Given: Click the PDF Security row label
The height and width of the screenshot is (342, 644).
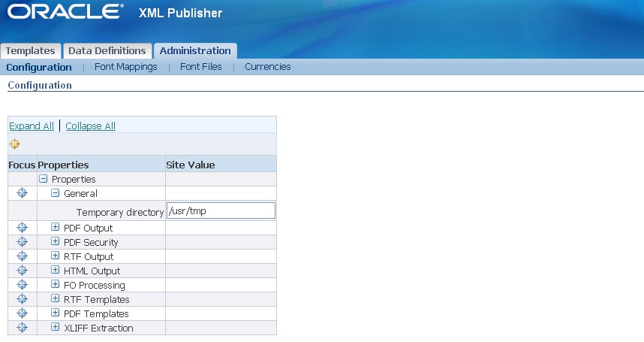Looking at the screenshot, I should pyautogui.click(x=91, y=243).
